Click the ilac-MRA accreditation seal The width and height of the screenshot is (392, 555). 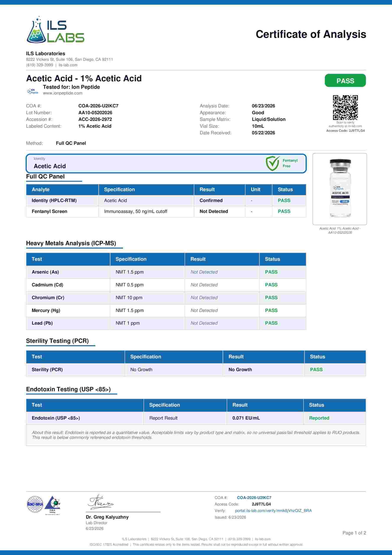35,504
